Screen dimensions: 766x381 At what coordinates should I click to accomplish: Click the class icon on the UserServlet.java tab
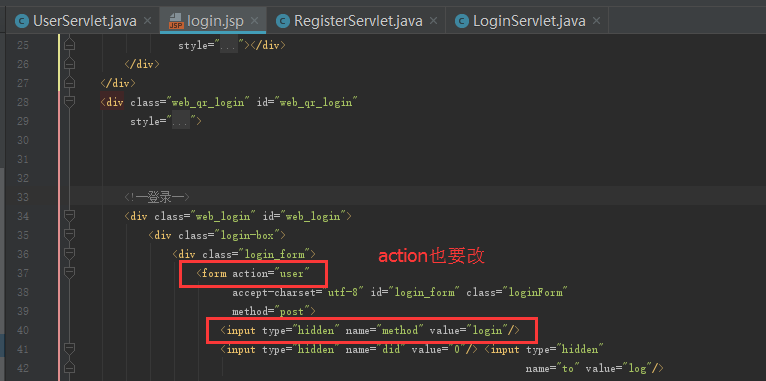click(x=21, y=21)
